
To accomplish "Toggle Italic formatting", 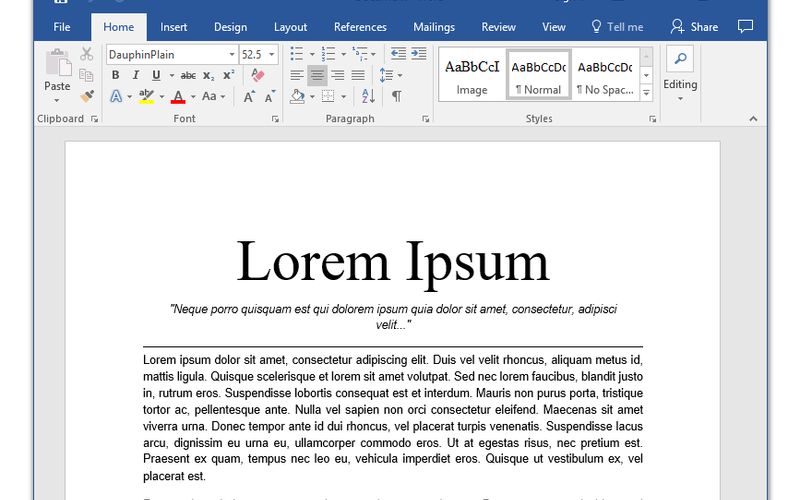I will pyautogui.click(x=135, y=75).
